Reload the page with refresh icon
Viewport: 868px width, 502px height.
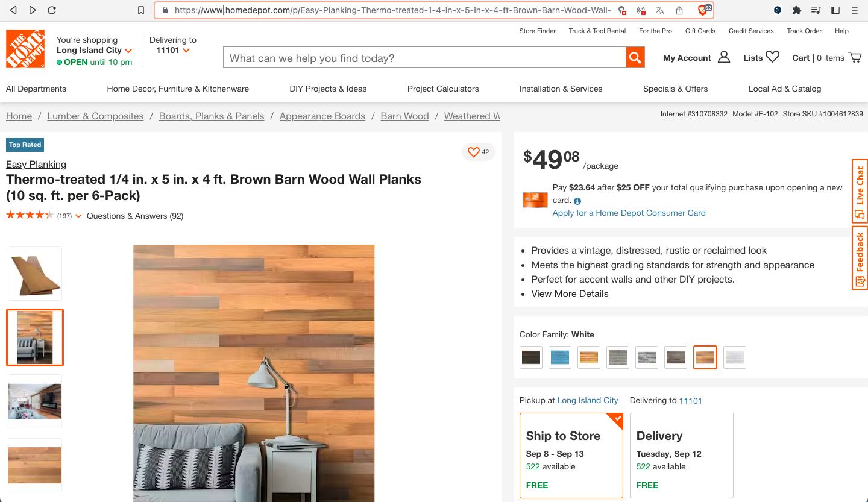click(x=52, y=10)
